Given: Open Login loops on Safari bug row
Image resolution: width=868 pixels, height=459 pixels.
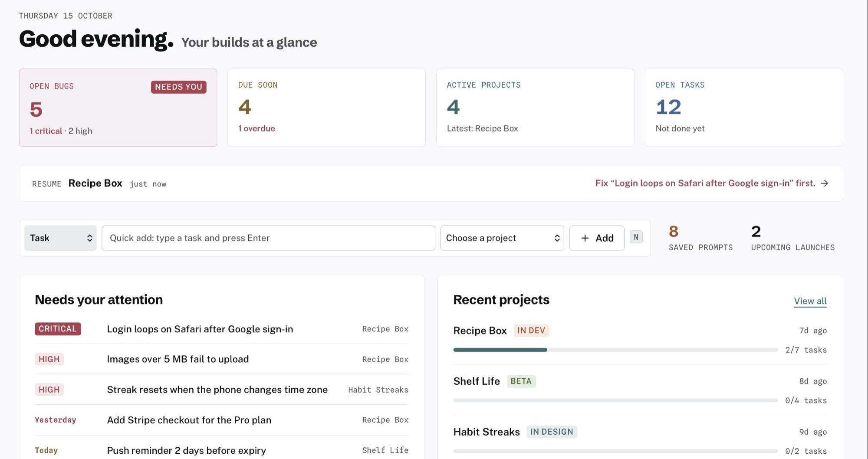Looking at the screenshot, I should (x=221, y=329).
